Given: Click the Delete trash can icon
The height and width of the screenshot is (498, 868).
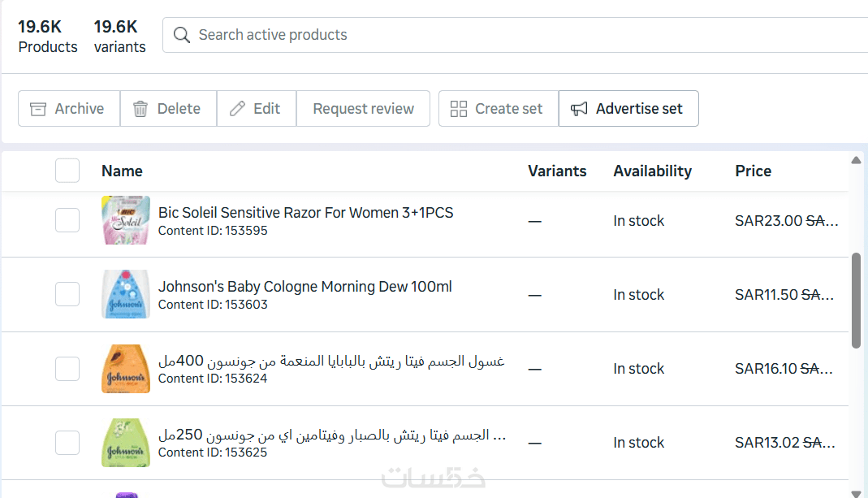Looking at the screenshot, I should (x=140, y=109).
